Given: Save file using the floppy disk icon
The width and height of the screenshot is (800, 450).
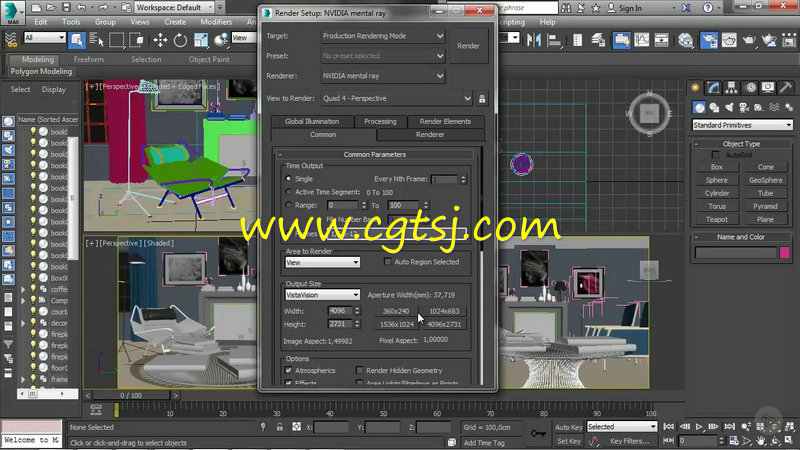Looking at the screenshot, I should (66, 7).
